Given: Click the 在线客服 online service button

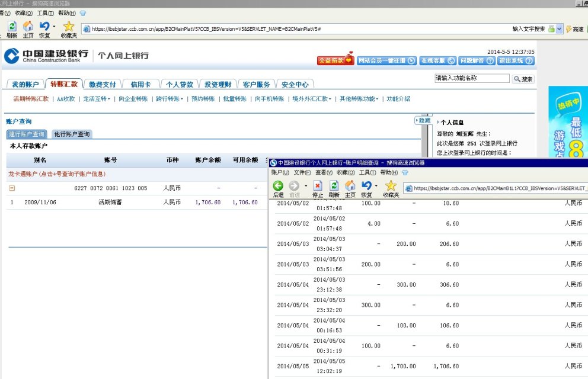Looking at the screenshot, I should [x=437, y=60].
